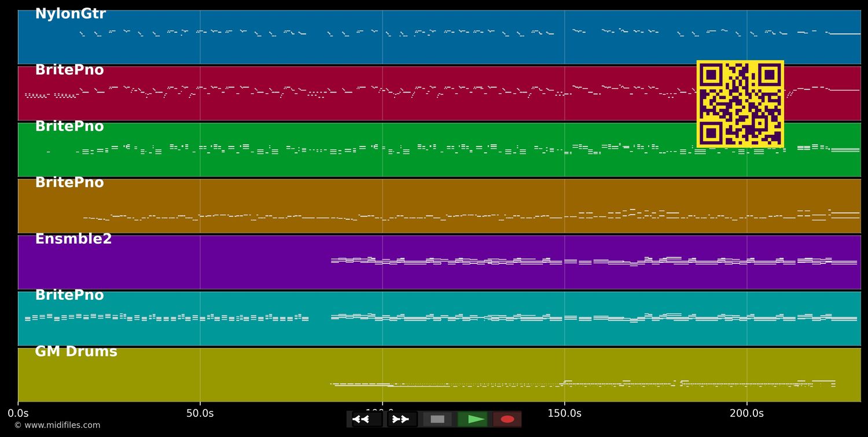Start playback with green play button
Image resolution: width=868 pixels, height=437 pixels.
472,419
